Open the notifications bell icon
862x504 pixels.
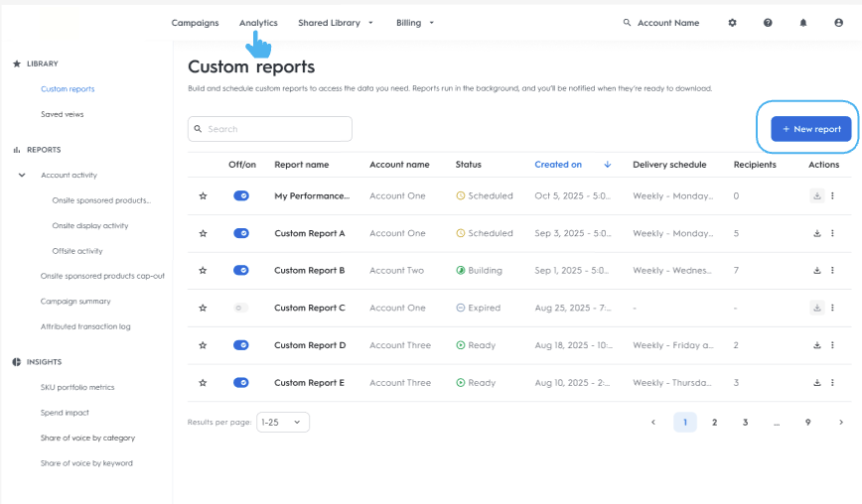tap(803, 23)
